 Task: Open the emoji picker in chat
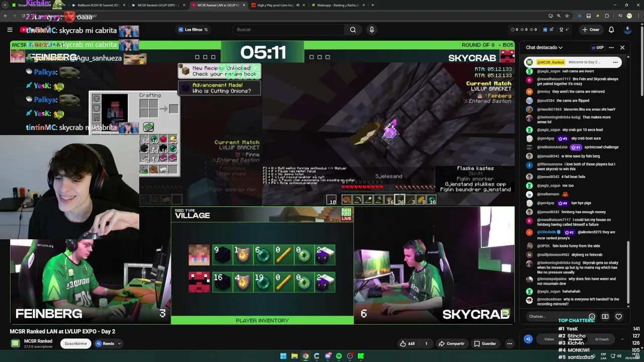pos(592,316)
